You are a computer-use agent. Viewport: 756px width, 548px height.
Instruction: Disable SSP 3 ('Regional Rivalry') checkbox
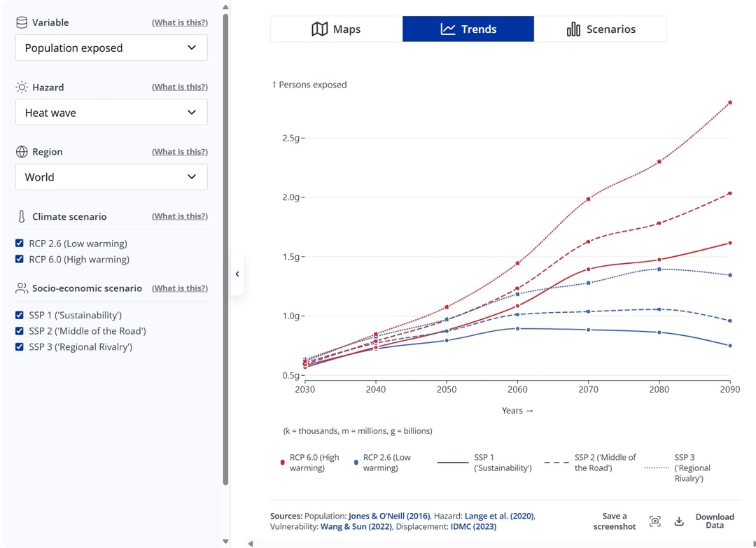[x=20, y=347]
